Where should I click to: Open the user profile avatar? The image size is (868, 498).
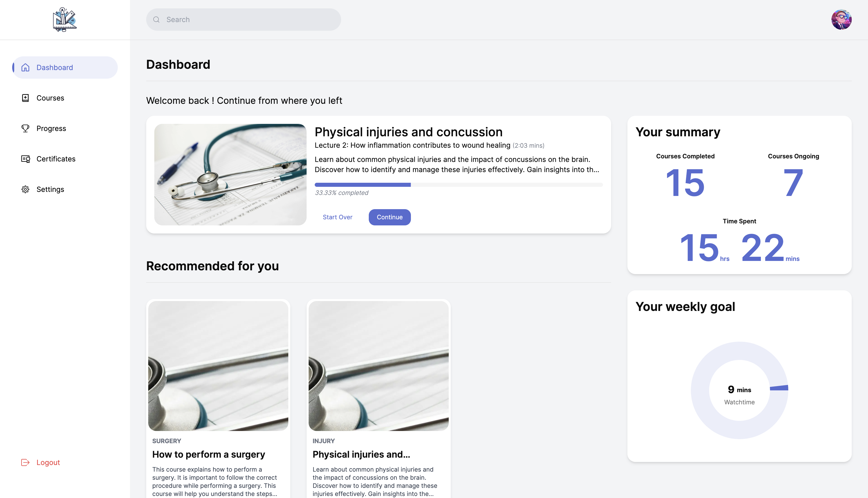(x=841, y=20)
